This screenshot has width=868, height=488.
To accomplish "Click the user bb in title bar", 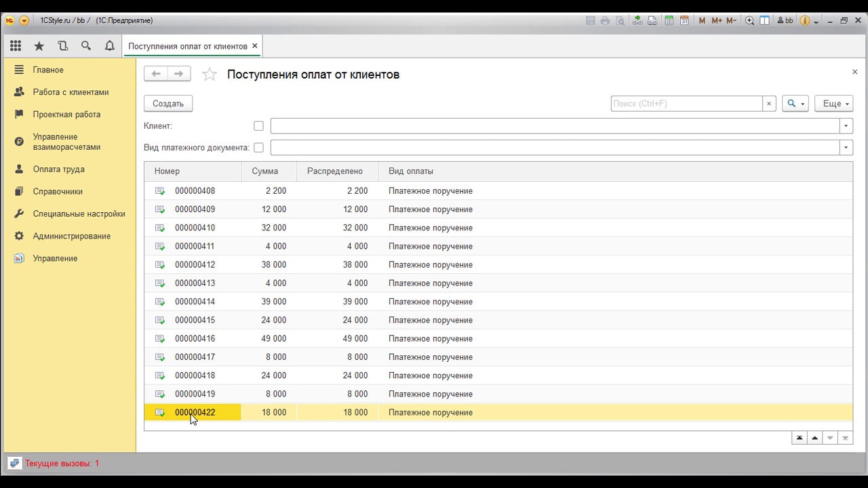I will tap(785, 21).
